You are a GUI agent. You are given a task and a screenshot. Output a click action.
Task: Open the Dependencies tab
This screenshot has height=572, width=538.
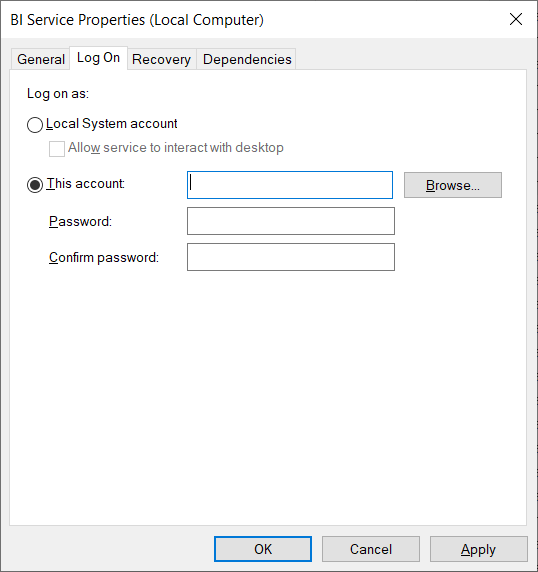point(247,59)
